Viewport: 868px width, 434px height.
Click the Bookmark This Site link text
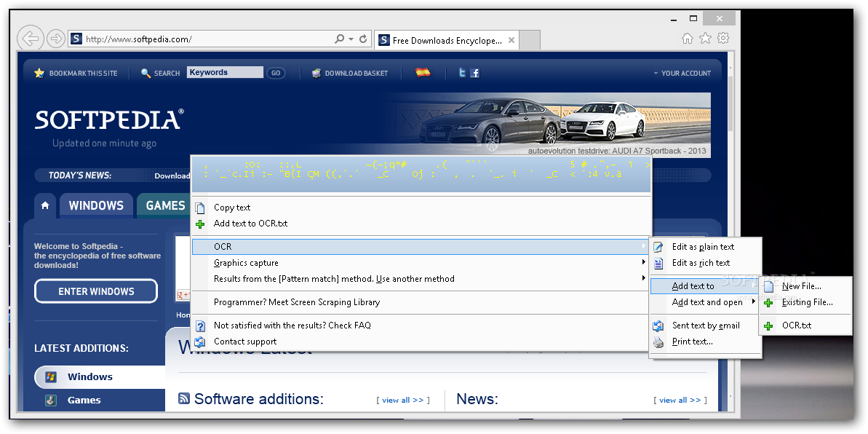(84, 73)
